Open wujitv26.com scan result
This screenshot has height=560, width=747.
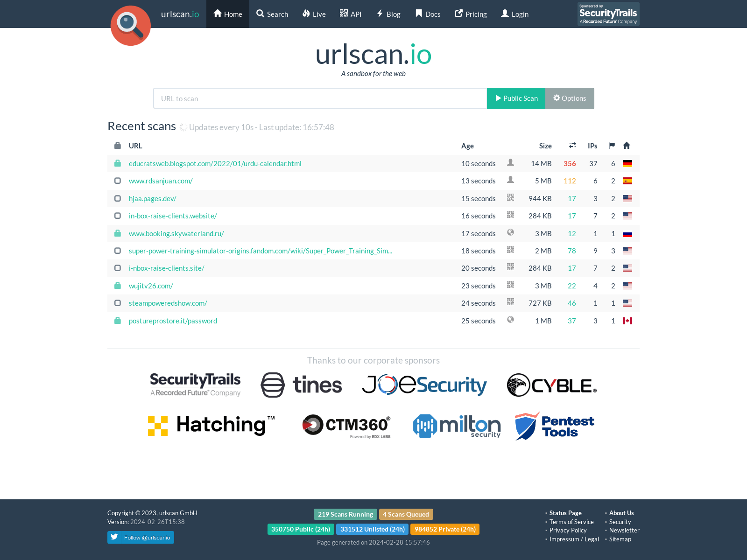pyautogui.click(x=151, y=286)
